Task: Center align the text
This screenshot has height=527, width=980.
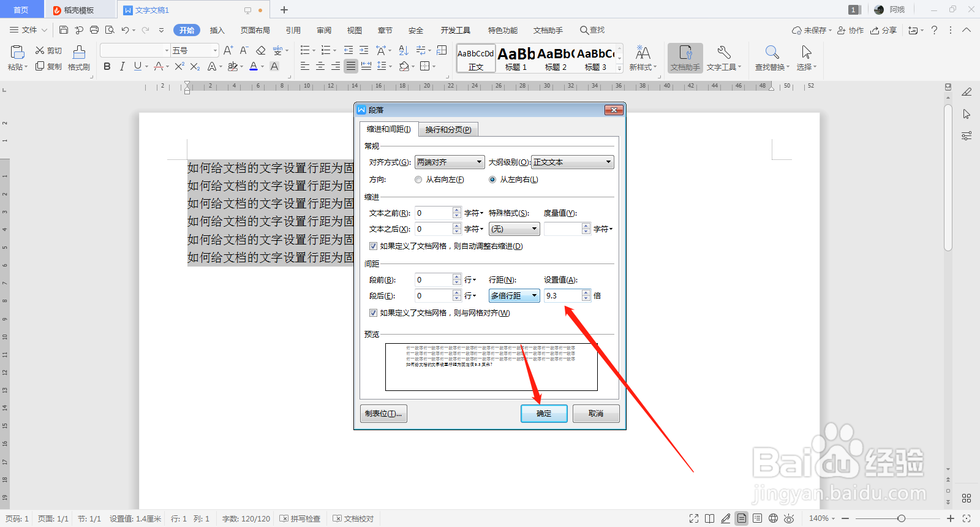Action: click(x=320, y=66)
